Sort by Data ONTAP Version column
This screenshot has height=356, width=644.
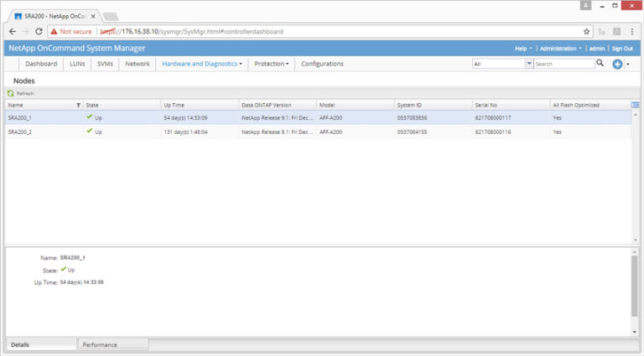pos(278,106)
